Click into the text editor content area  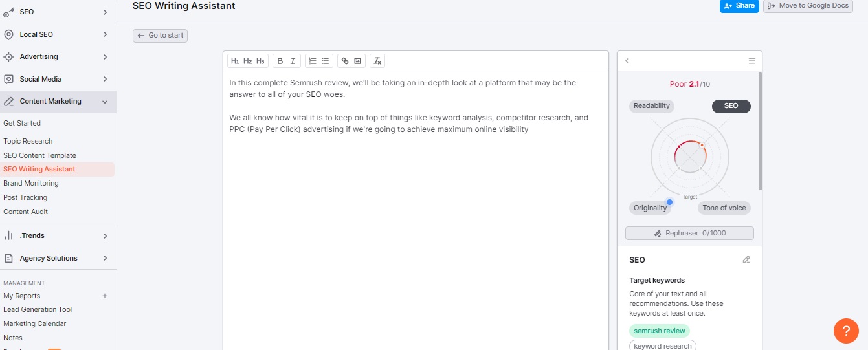coord(416,210)
